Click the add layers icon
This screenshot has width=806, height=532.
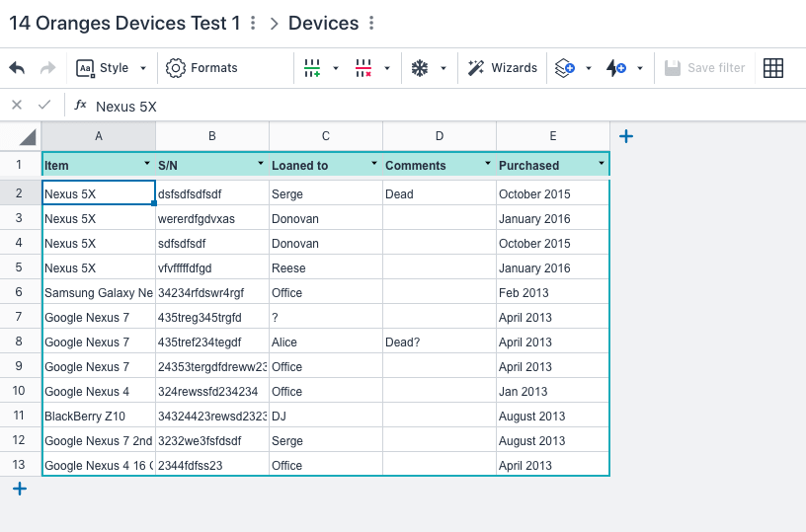pos(564,68)
